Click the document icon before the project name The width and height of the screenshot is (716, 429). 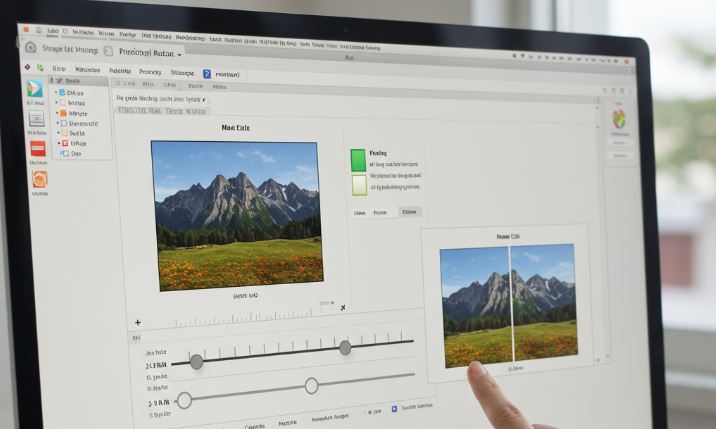[108, 51]
